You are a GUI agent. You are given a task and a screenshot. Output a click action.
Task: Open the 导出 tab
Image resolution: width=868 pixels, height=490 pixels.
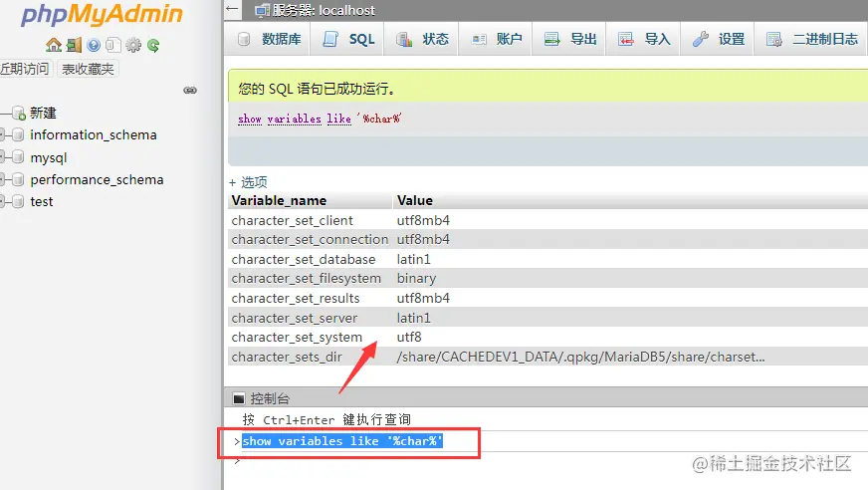tap(569, 39)
